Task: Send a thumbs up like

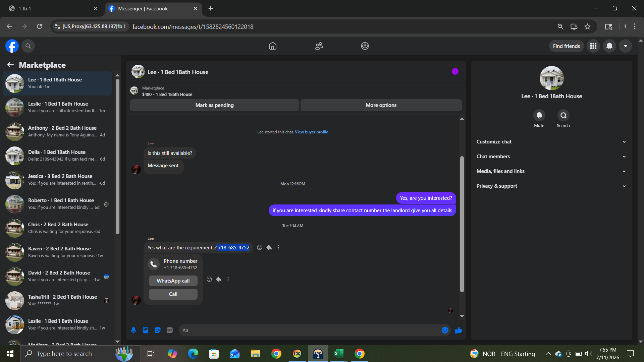Action: pyautogui.click(x=459, y=330)
